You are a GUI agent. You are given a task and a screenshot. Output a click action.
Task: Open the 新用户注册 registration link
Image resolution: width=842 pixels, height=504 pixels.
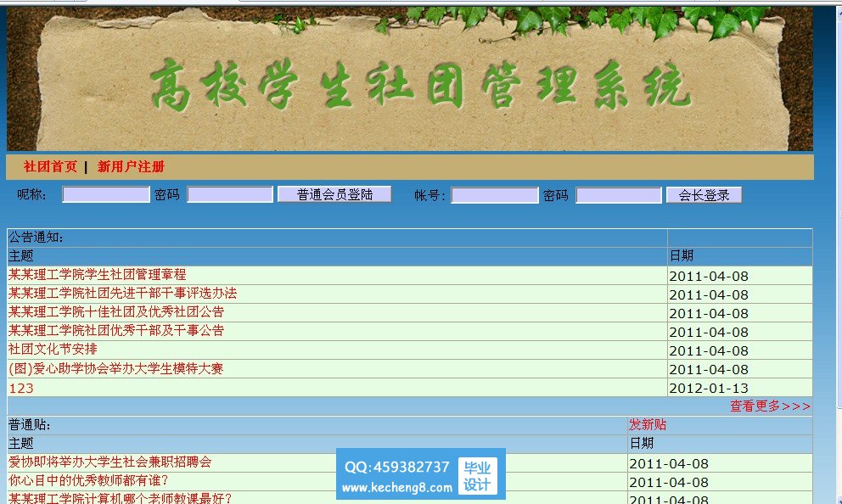[131, 167]
